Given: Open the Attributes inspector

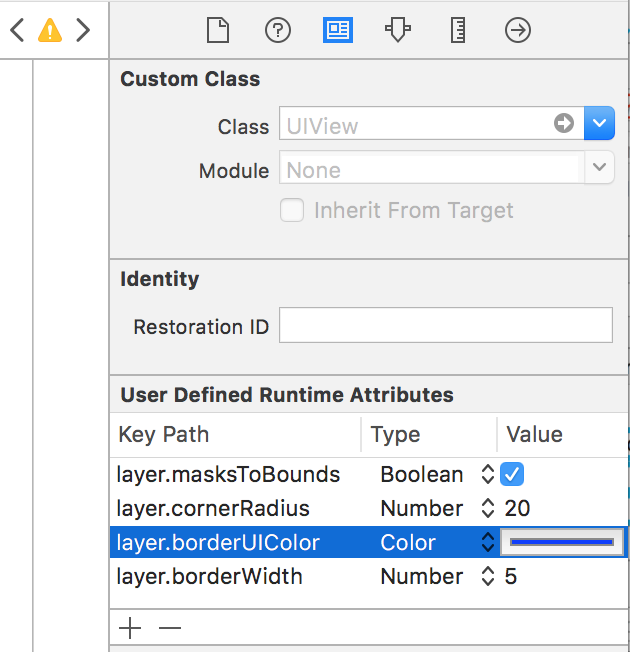Looking at the screenshot, I should pos(398,30).
